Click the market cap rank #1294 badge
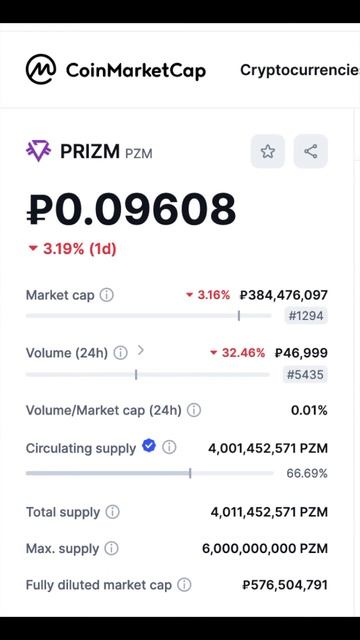 306,316
